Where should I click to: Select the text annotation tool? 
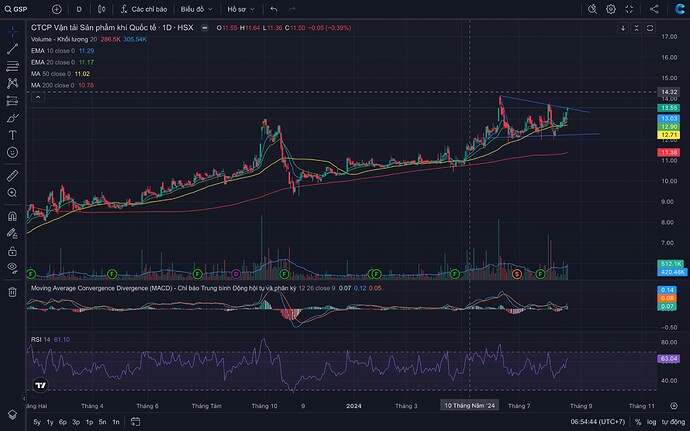[11, 135]
